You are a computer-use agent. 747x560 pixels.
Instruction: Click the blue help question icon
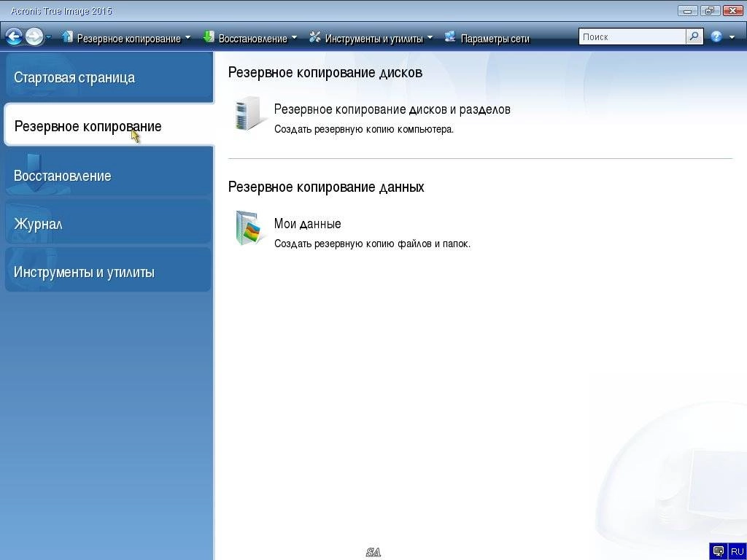tap(716, 36)
